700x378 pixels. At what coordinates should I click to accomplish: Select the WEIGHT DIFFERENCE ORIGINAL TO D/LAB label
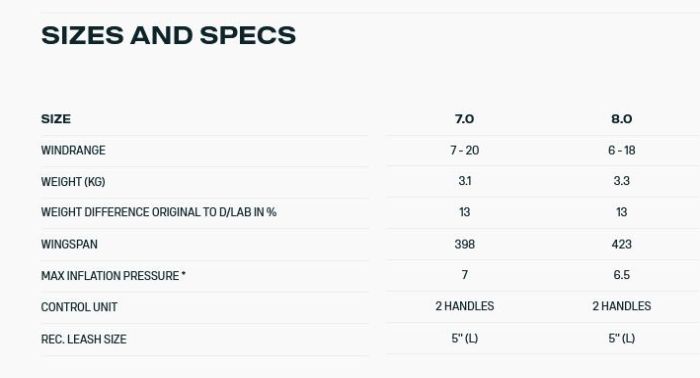tap(159, 212)
